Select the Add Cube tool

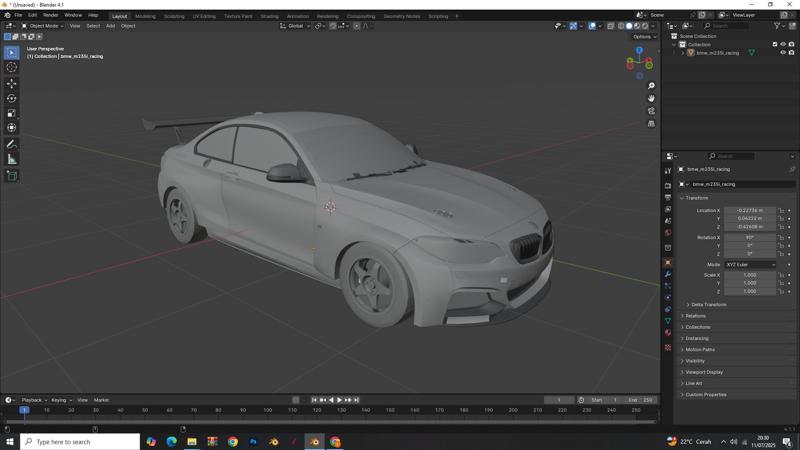12,176
